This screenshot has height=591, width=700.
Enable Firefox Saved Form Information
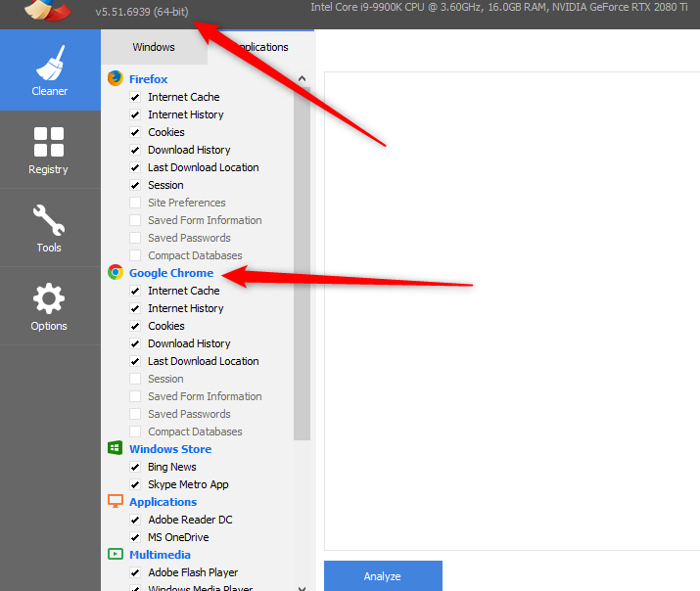(135, 220)
